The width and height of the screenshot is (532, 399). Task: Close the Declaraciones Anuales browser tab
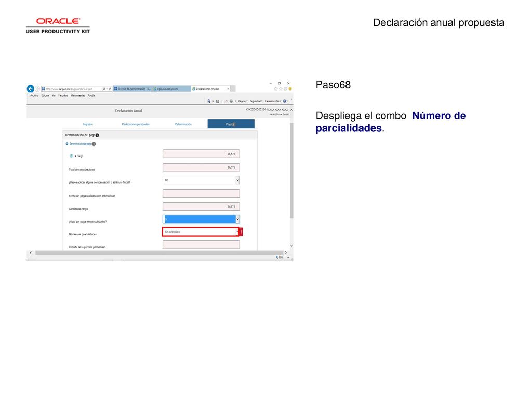[x=228, y=89]
